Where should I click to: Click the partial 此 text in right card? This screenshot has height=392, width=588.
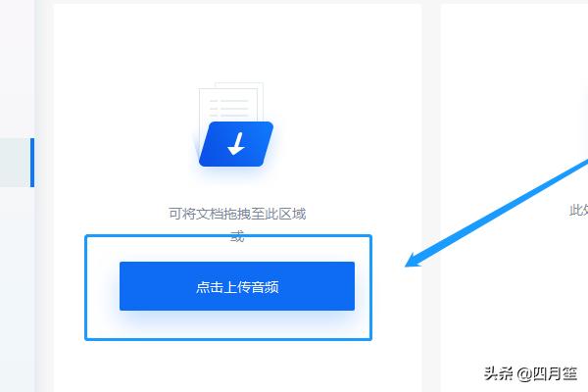575,210
